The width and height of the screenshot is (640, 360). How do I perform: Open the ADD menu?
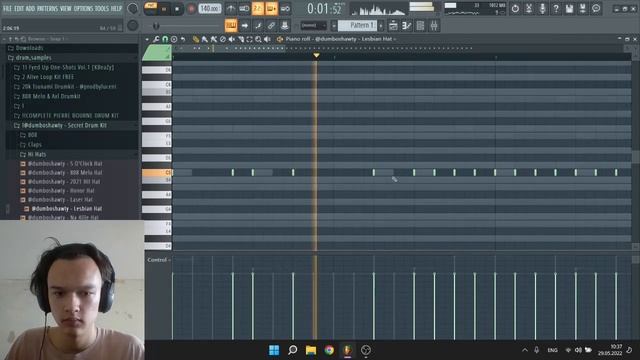click(x=30, y=8)
